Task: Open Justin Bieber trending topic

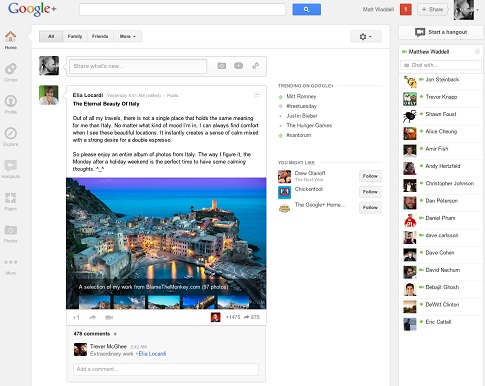Action: pos(302,116)
